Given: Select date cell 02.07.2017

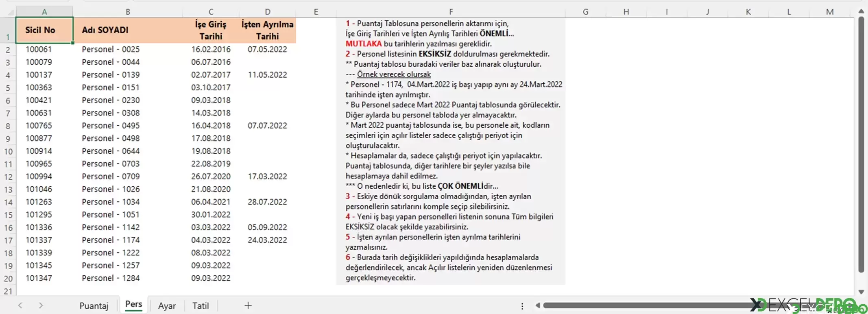Looking at the screenshot, I should tap(211, 75).
